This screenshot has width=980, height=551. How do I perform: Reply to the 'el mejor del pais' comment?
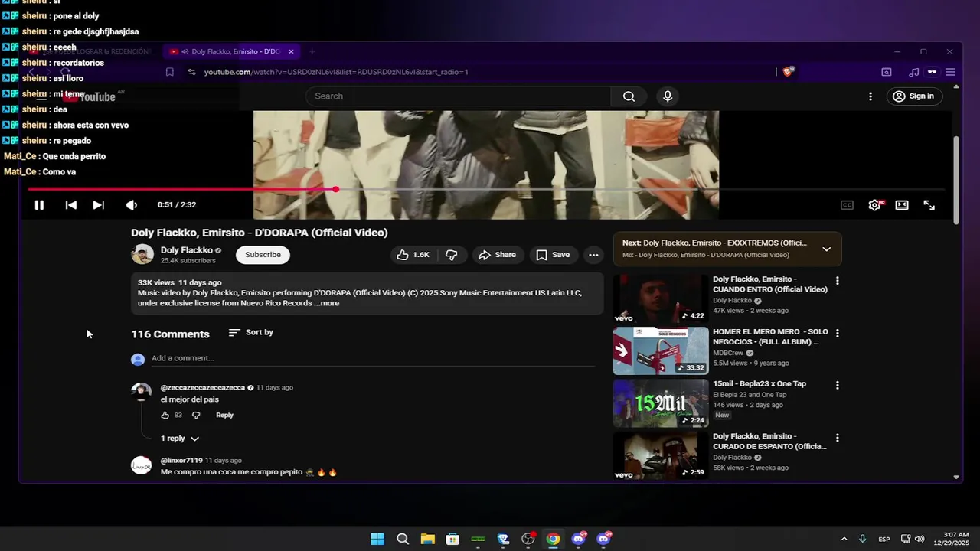(224, 416)
